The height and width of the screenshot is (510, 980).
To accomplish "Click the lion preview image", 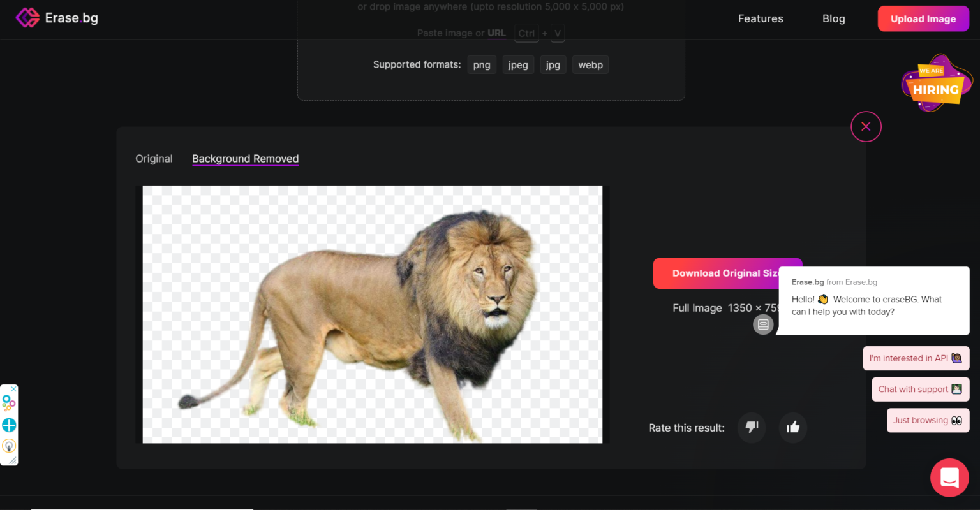I will 372,314.
